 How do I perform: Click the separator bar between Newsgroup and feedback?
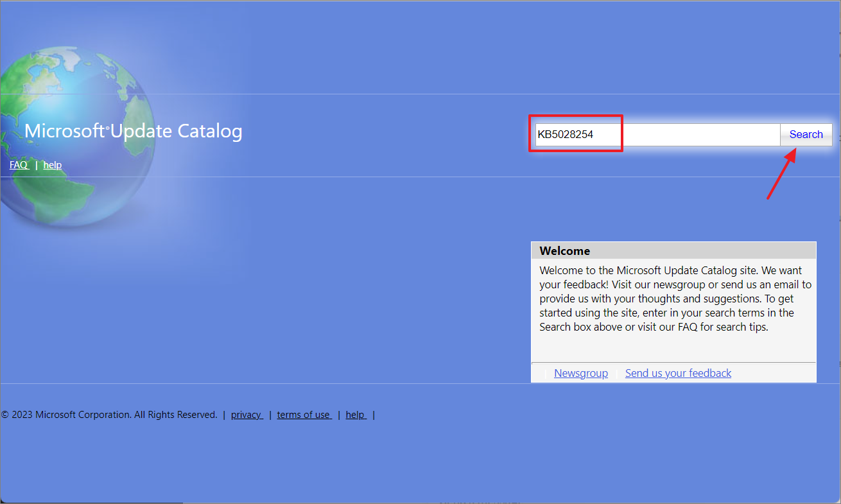(616, 374)
